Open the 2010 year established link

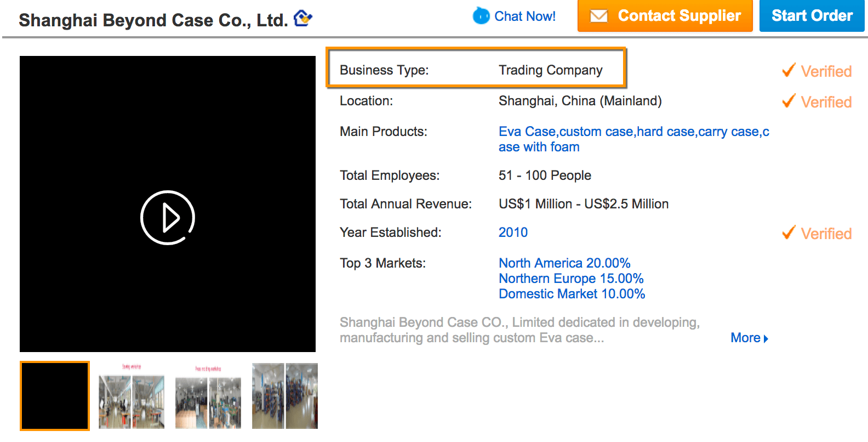[513, 233]
